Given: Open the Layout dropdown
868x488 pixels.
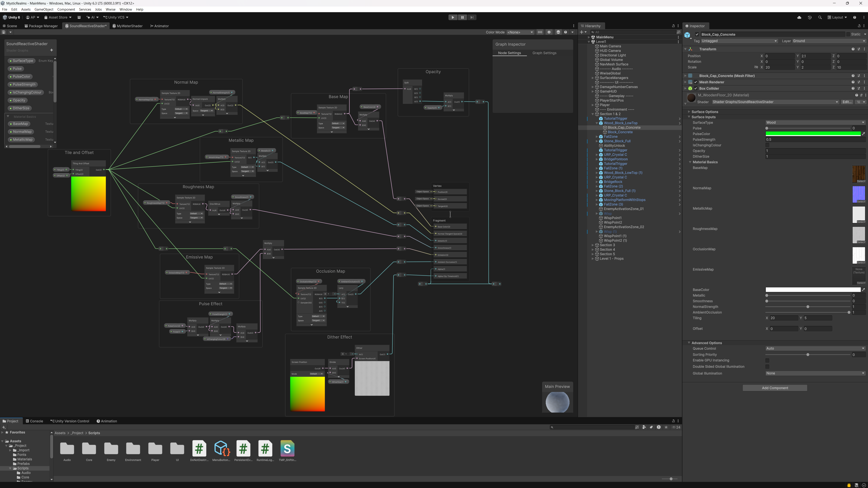Looking at the screenshot, I should (837, 18).
